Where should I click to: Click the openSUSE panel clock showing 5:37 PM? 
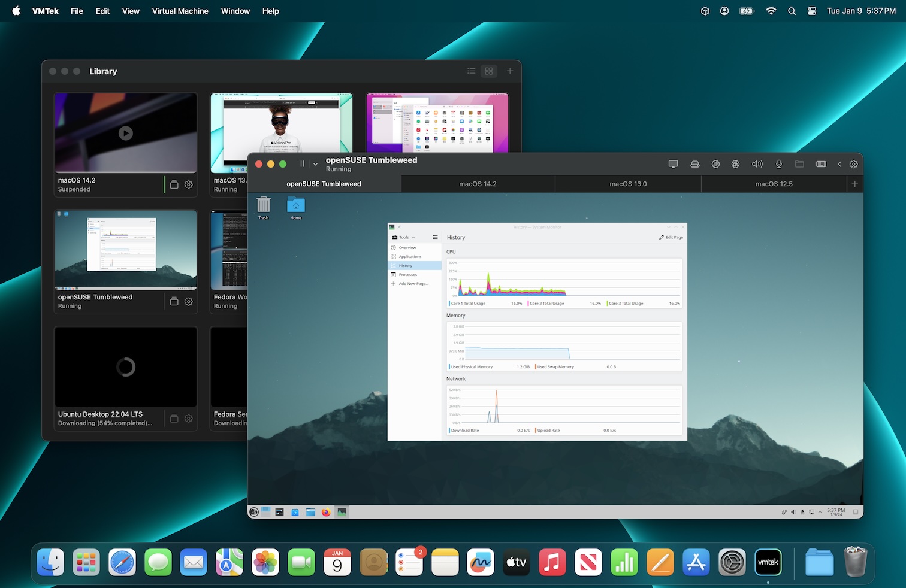836,512
